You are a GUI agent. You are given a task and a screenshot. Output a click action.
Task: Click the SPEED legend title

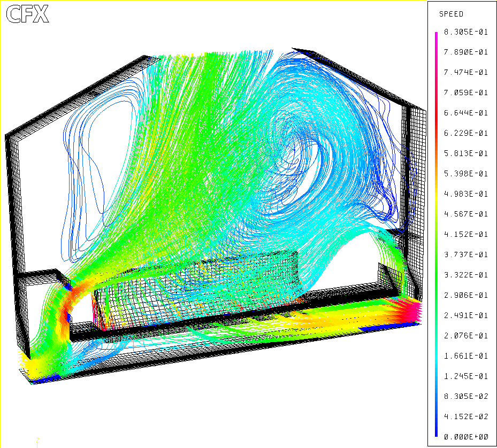click(x=451, y=14)
